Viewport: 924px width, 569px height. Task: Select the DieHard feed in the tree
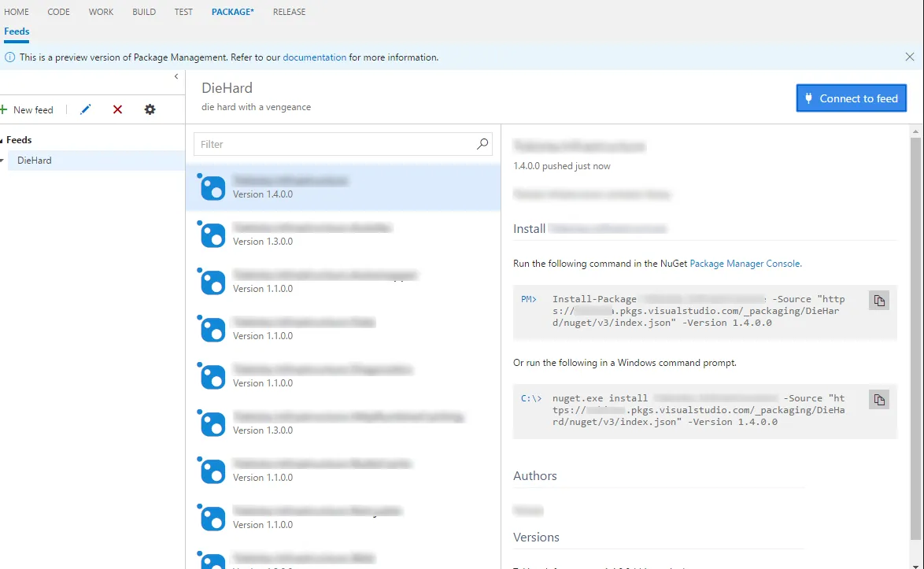click(x=33, y=160)
